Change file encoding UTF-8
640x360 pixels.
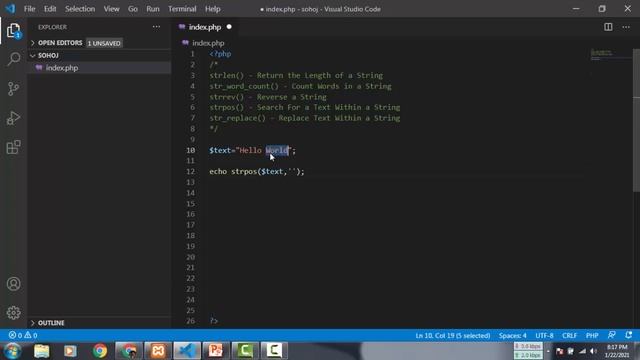[544, 336]
